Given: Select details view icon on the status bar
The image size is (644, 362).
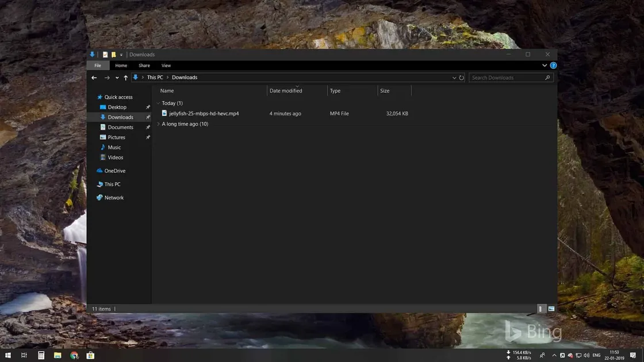Looking at the screenshot, I should pyautogui.click(x=540, y=309).
